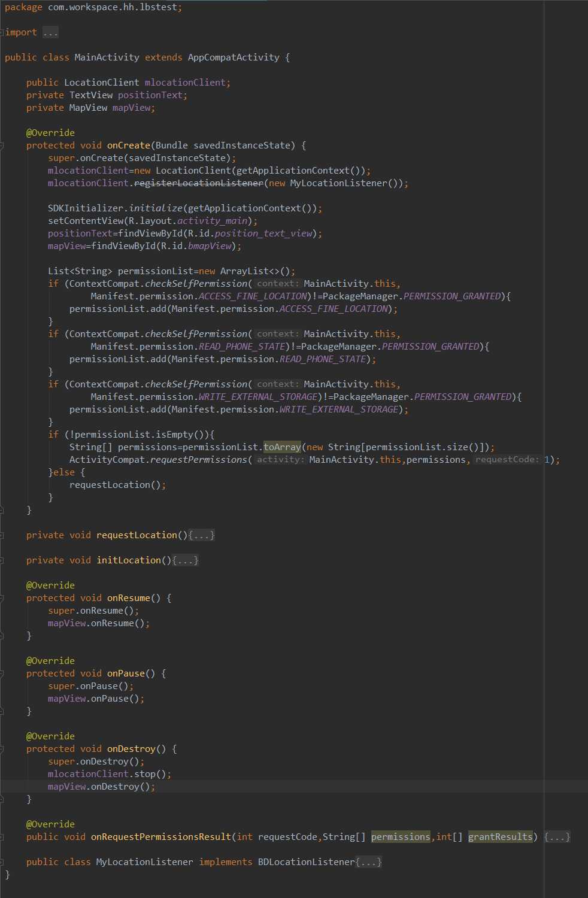Click isEmpty() in the permissionList check

click(182, 435)
